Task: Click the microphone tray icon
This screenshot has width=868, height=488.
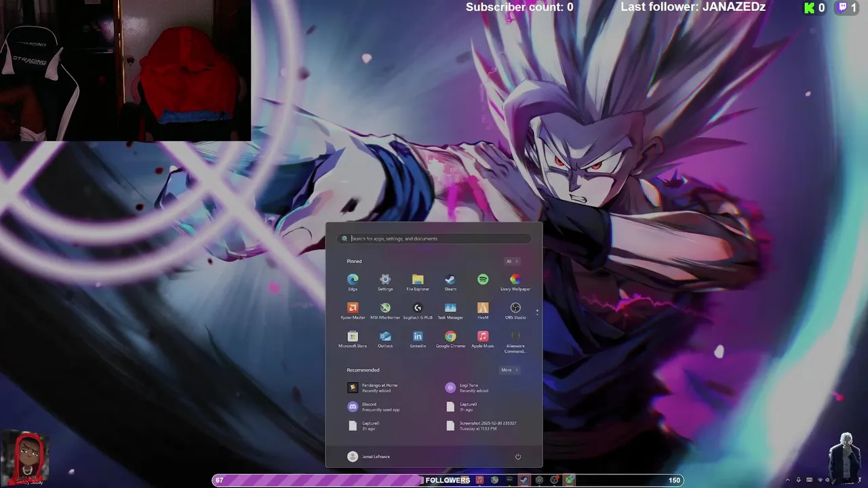Action: click(798, 480)
